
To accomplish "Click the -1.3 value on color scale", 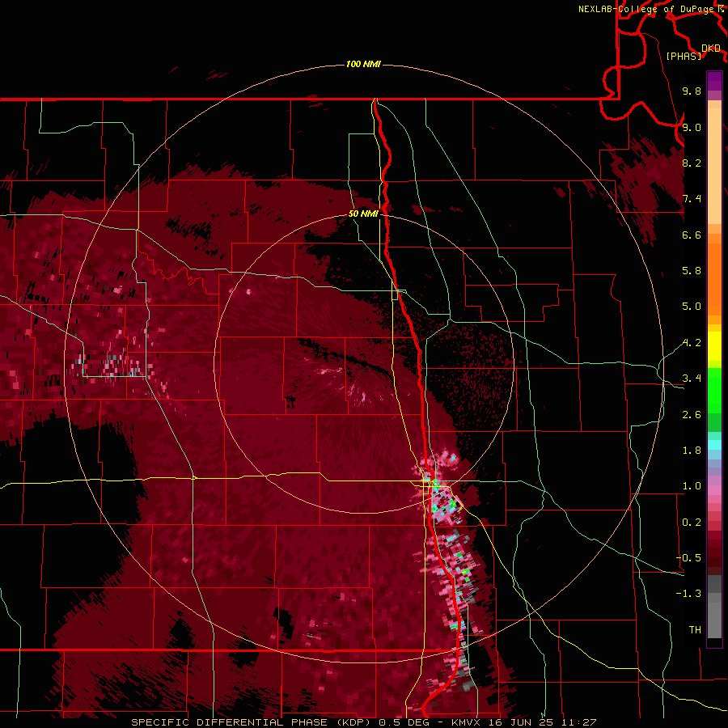I will click(x=688, y=594).
